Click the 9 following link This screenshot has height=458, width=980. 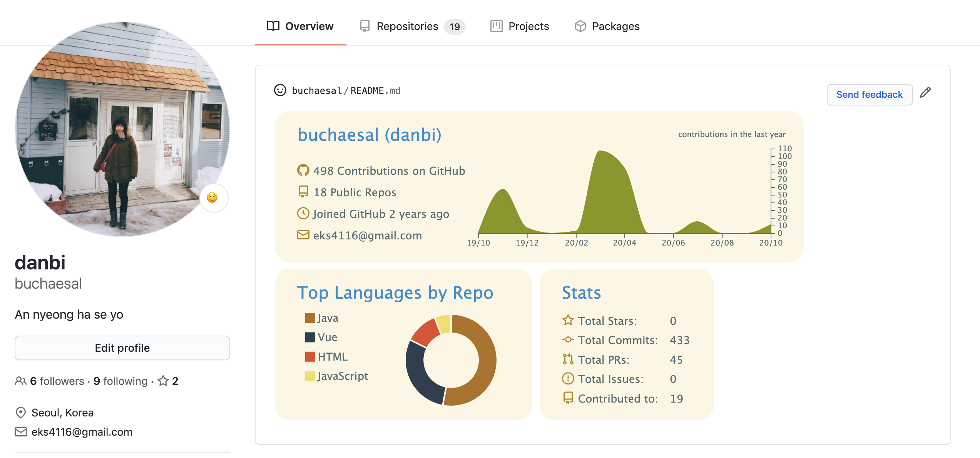pos(120,381)
